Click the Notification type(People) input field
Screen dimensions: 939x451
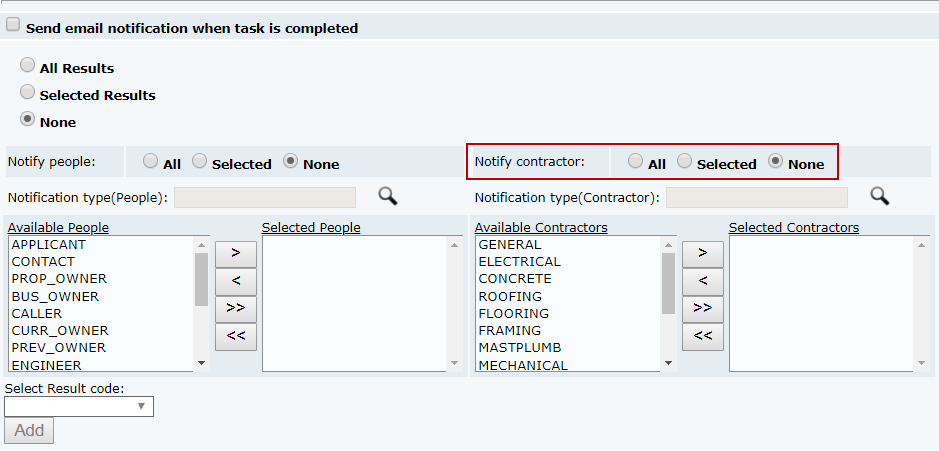point(264,197)
